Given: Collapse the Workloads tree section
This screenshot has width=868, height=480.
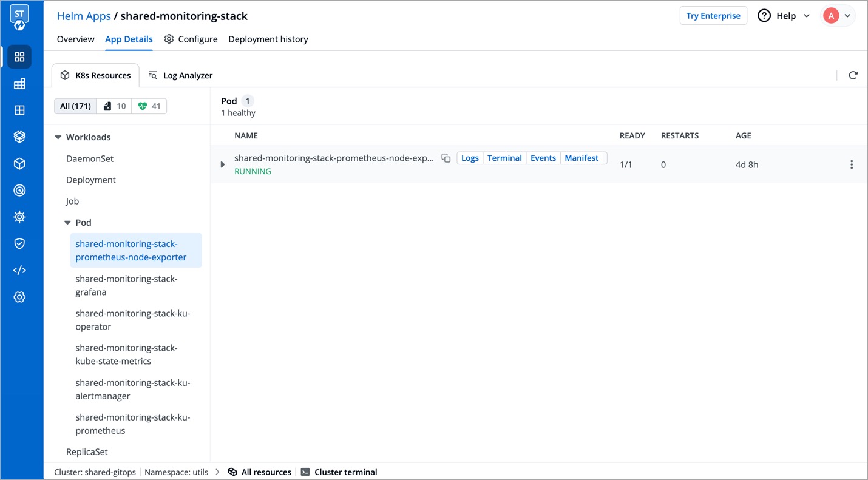Looking at the screenshot, I should [x=58, y=137].
